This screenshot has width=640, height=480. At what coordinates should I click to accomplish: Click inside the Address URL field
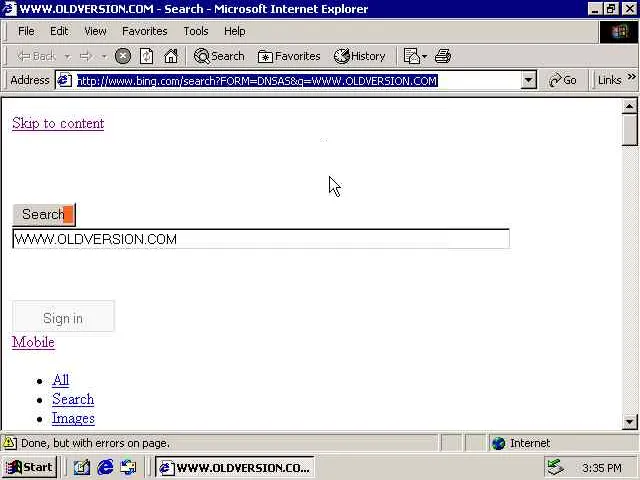pos(298,80)
